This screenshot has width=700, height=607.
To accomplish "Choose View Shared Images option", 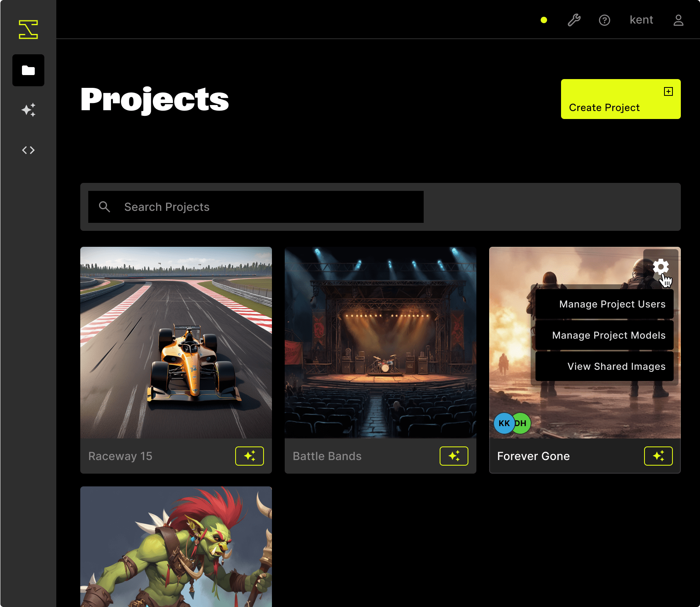I will 616,366.
